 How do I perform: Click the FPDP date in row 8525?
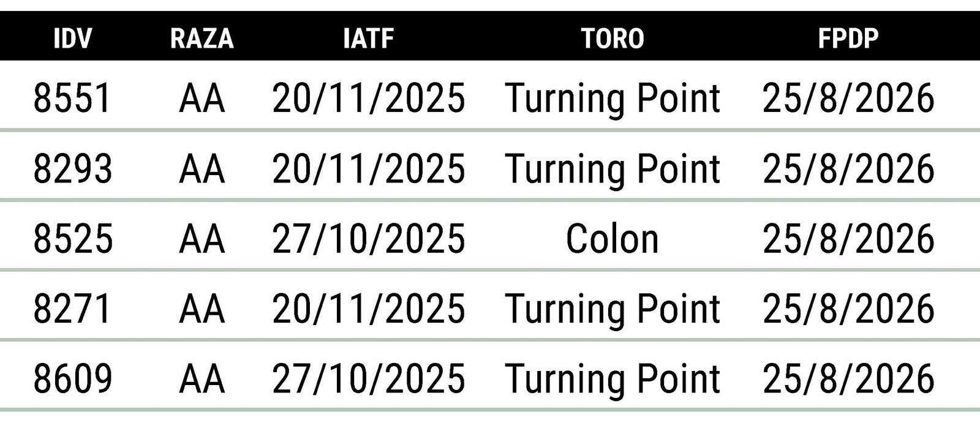pos(848,239)
